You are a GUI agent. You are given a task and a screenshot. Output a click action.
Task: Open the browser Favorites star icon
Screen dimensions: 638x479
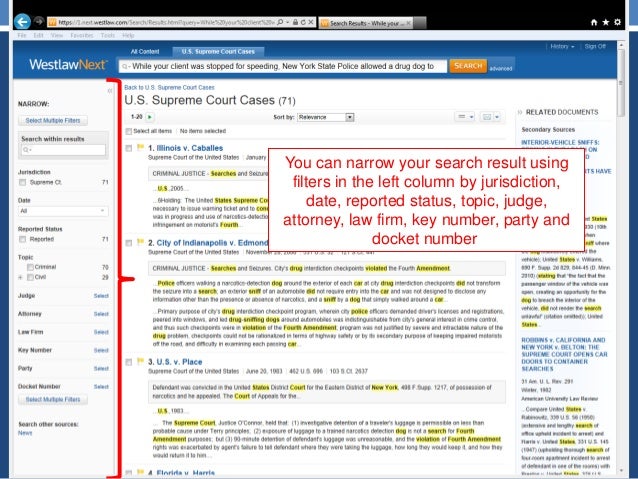(x=605, y=22)
